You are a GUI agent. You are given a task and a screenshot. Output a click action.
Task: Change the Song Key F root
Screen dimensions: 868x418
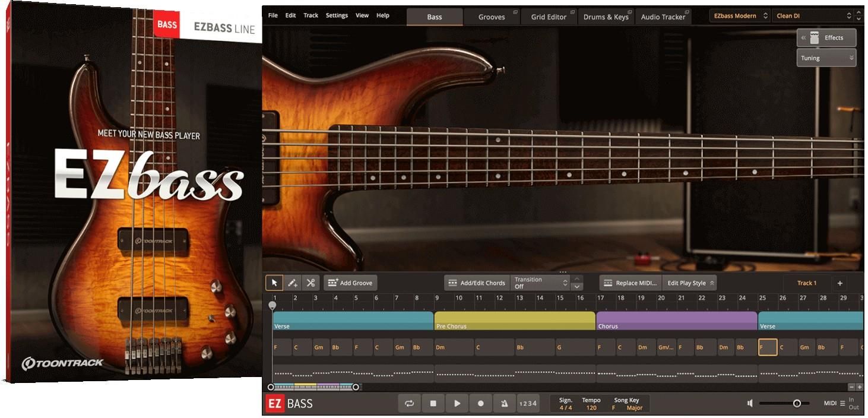(x=613, y=408)
